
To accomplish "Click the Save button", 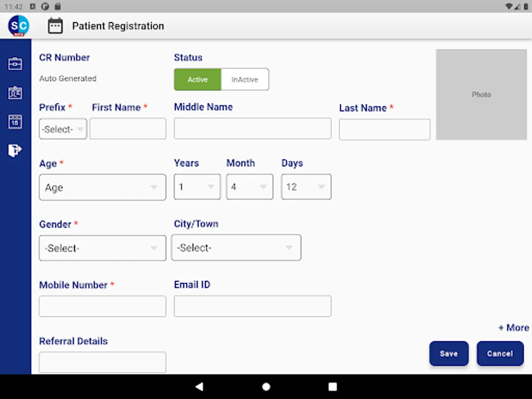I will 449,353.
